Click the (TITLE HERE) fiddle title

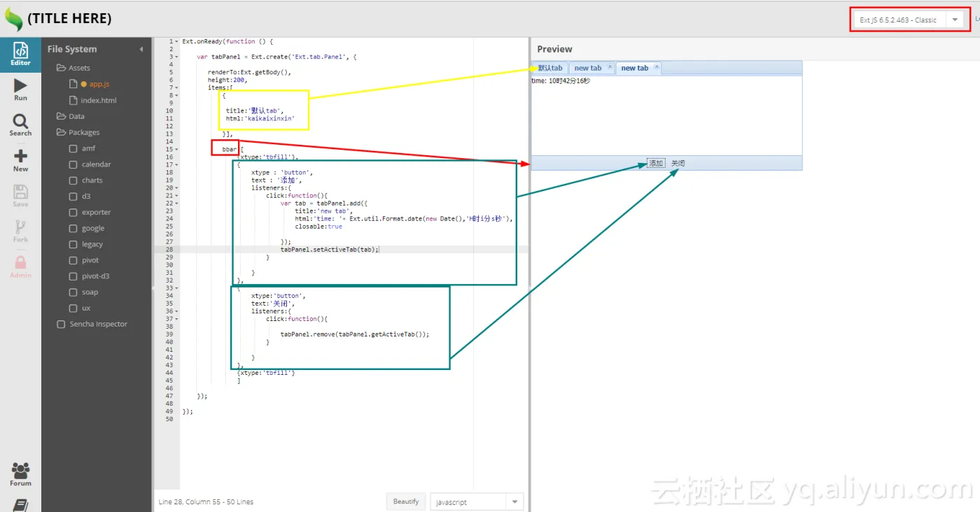(69, 19)
